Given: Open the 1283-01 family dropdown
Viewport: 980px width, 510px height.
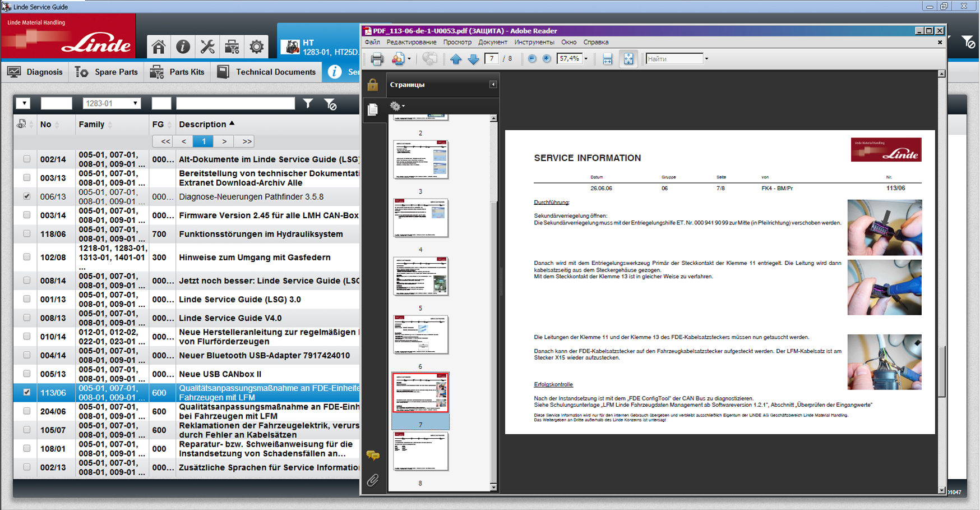Looking at the screenshot, I should click(112, 103).
